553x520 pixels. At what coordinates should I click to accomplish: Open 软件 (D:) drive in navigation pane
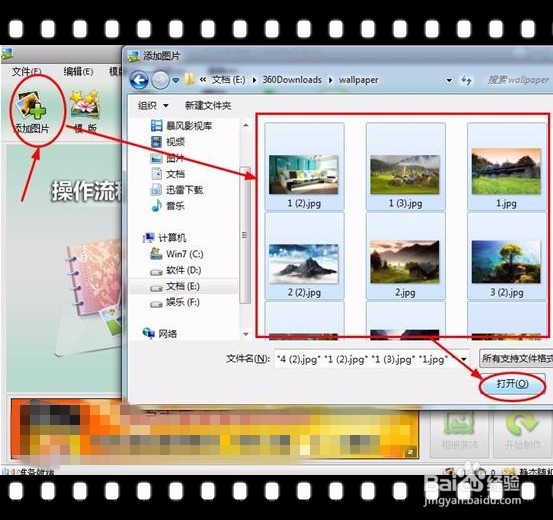pyautogui.click(x=176, y=270)
